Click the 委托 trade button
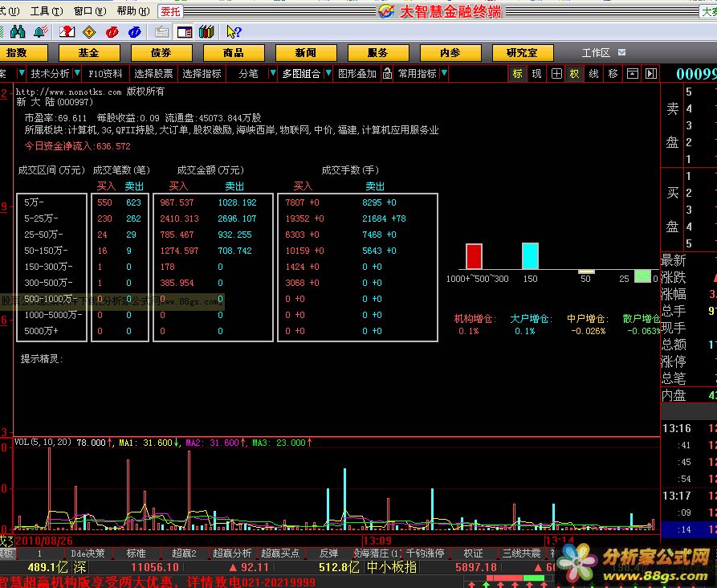The width and height of the screenshot is (717, 588). (170, 11)
